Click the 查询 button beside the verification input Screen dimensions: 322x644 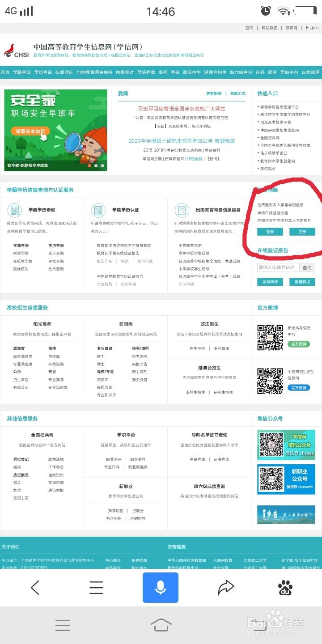pyautogui.click(x=307, y=267)
